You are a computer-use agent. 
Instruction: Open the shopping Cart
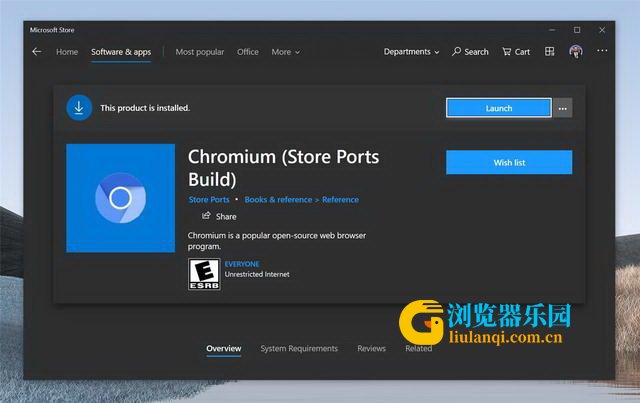[x=516, y=52]
